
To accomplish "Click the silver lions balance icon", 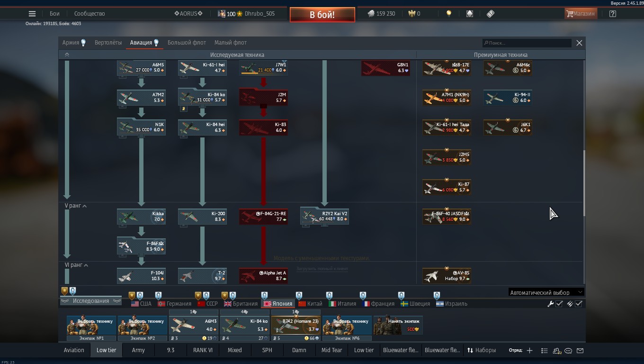I will 371,14.
